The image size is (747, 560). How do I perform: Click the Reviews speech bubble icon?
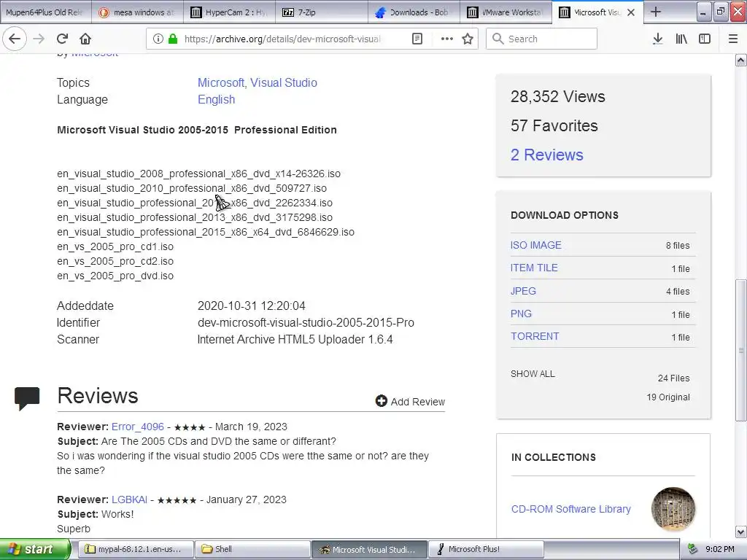point(27,399)
